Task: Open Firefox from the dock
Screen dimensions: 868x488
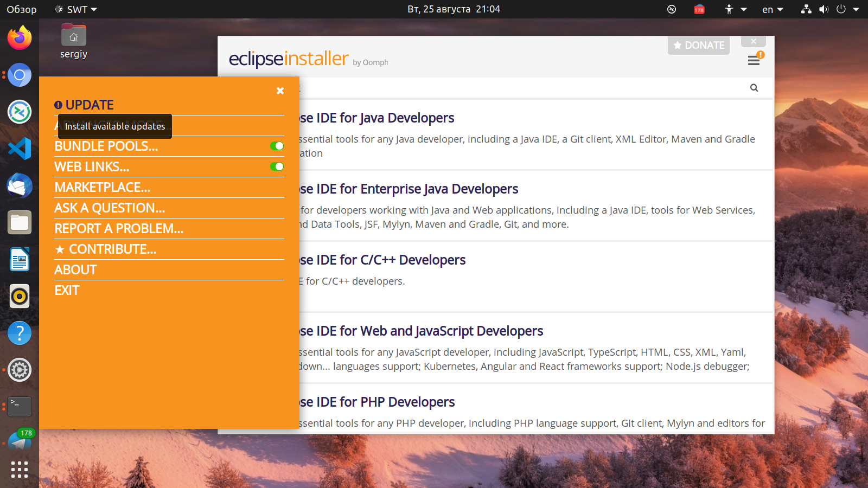Action: [x=20, y=38]
